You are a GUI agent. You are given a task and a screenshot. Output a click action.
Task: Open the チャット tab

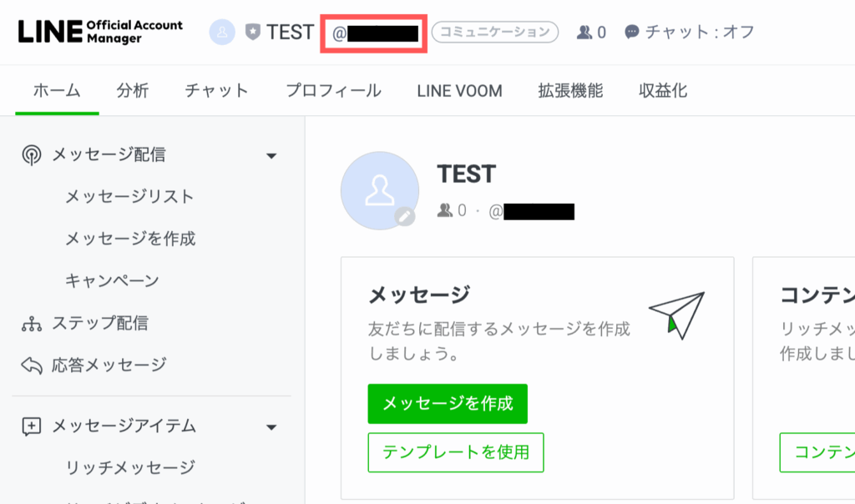click(x=217, y=91)
